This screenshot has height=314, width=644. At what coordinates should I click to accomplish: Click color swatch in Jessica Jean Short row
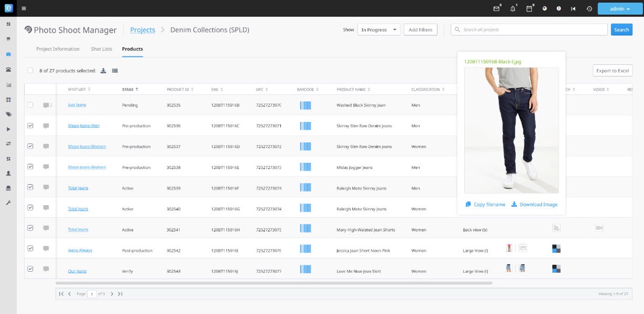point(557,249)
